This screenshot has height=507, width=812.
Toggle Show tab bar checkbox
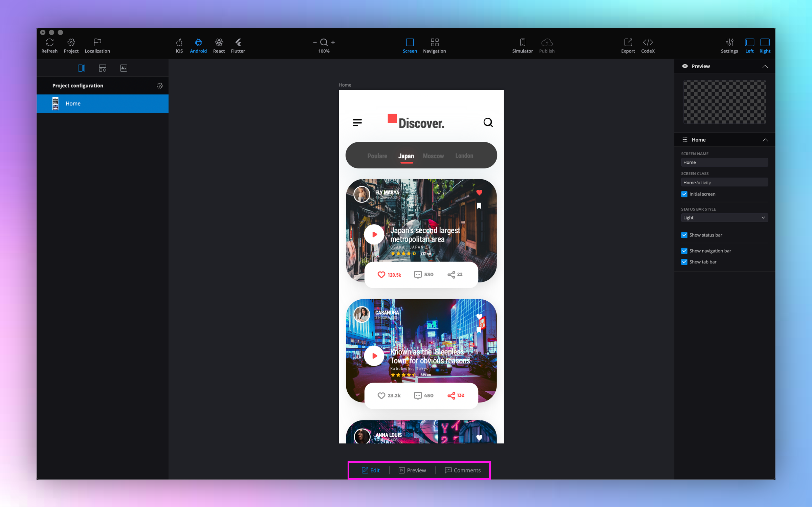pos(684,262)
